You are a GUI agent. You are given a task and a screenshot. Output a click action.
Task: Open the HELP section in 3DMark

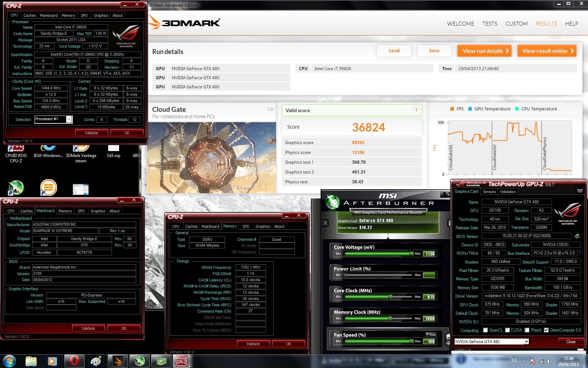coord(572,23)
